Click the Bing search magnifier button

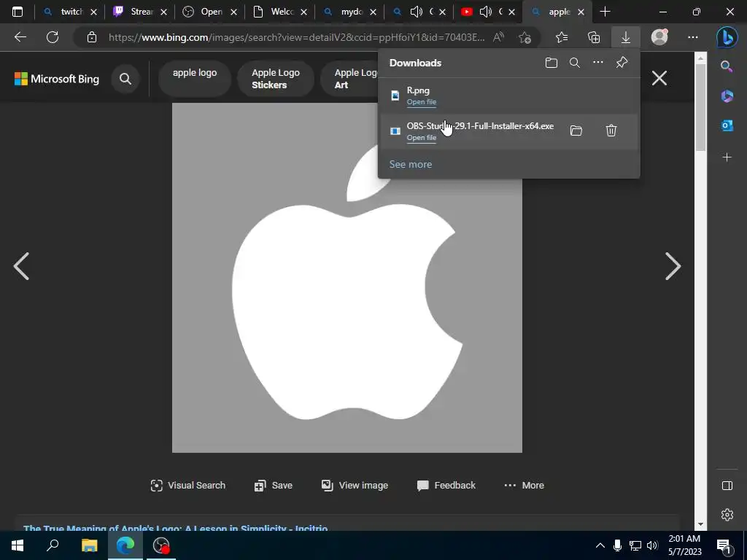(x=125, y=79)
